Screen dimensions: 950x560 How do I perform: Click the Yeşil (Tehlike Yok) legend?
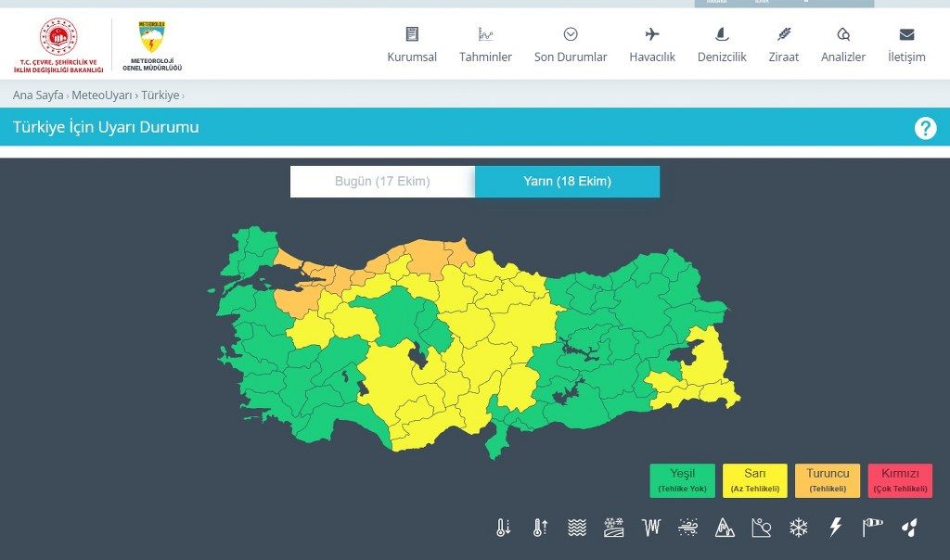coord(682,480)
